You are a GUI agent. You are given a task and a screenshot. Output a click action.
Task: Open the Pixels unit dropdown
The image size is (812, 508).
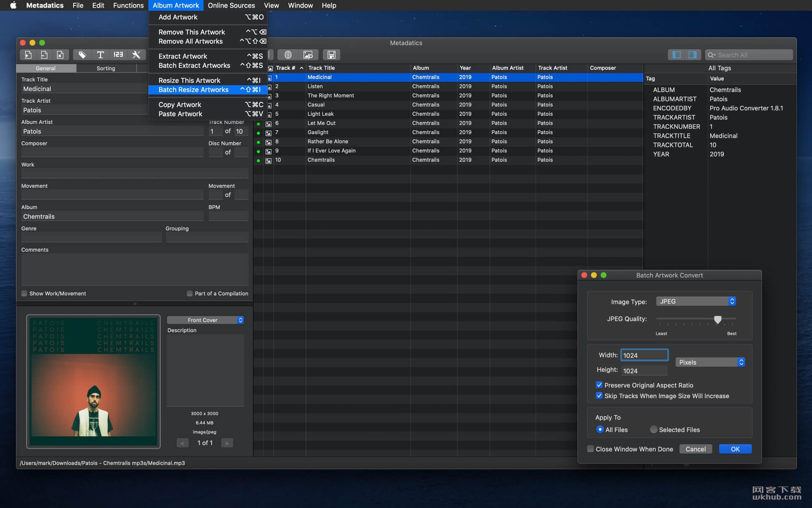point(710,362)
